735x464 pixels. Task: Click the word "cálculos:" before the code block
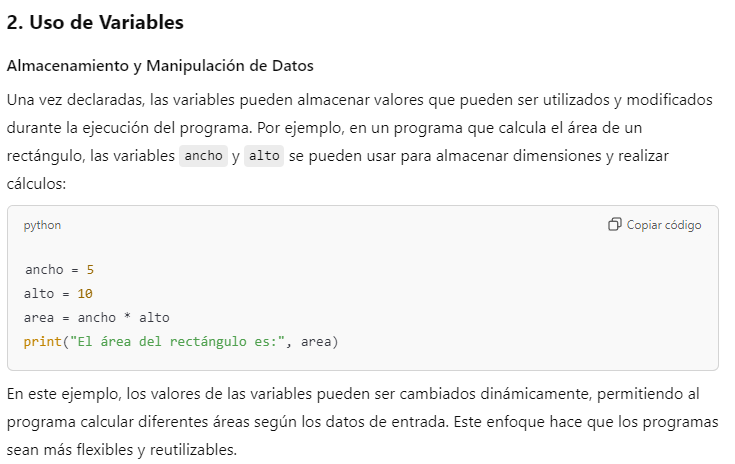click(38, 185)
